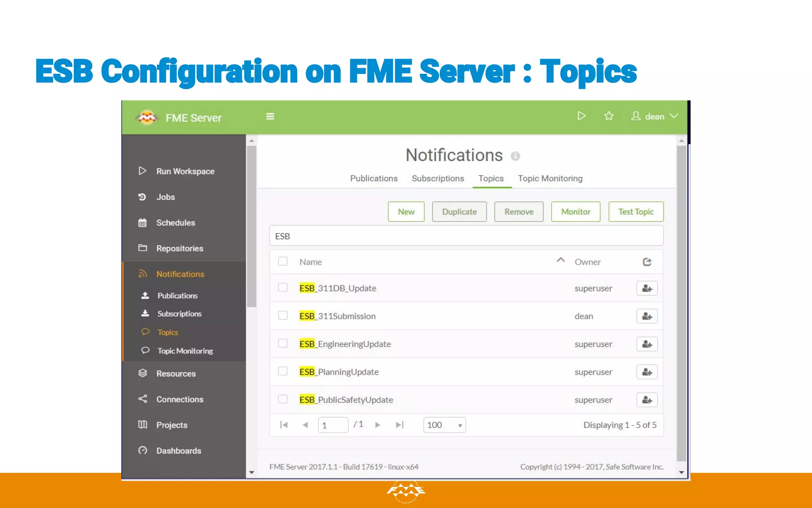
Task: Check the ESB_PublicSafetyUpdate row checkbox
Action: [x=283, y=399]
